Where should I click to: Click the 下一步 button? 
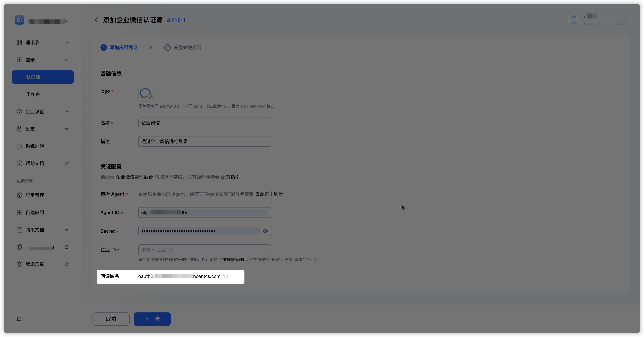click(152, 319)
